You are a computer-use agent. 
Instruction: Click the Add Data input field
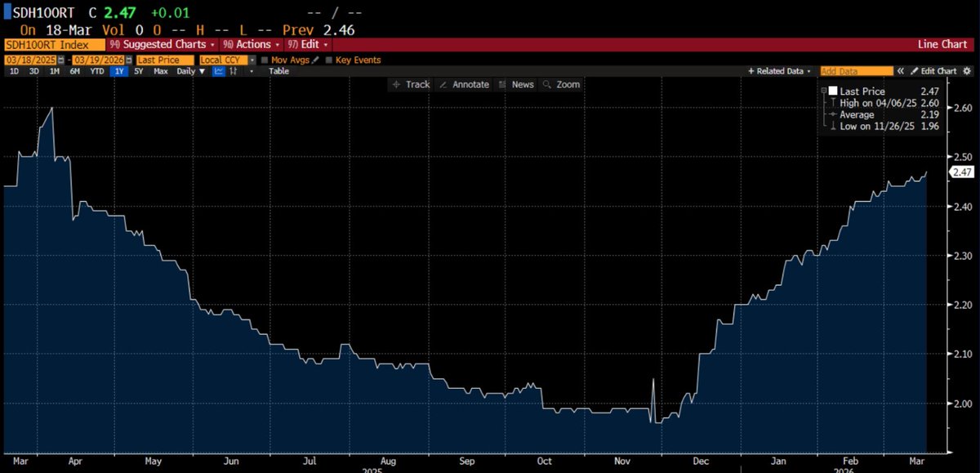click(856, 72)
